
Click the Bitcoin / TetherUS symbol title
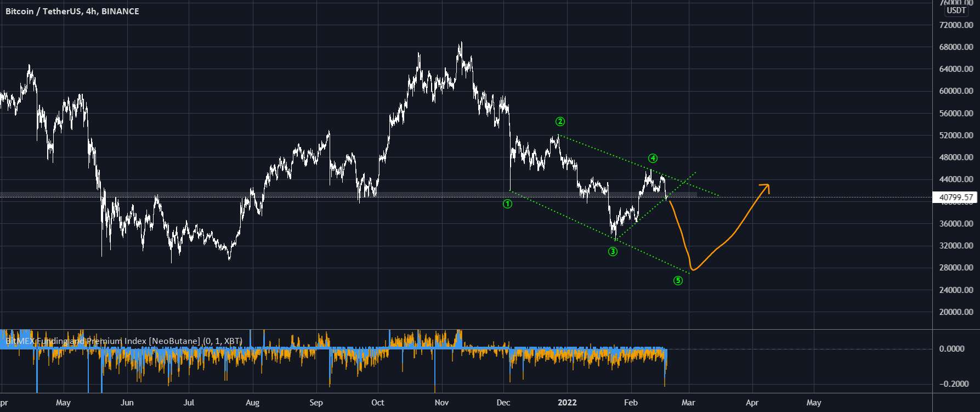coord(72,12)
